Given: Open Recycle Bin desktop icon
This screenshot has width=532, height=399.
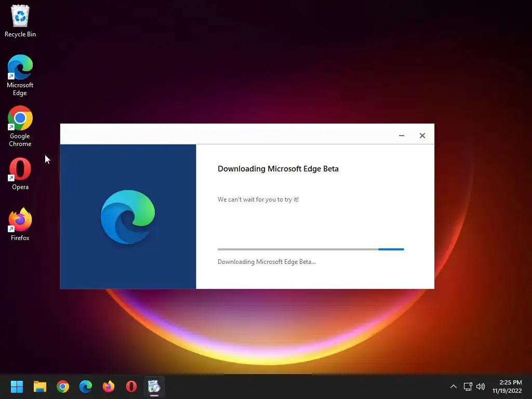Looking at the screenshot, I should (x=20, y=21).
